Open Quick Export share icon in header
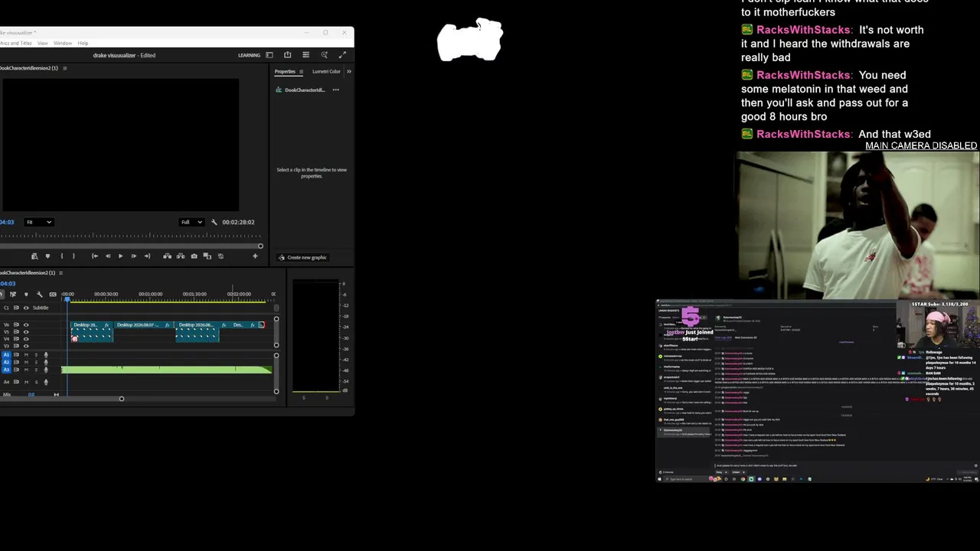Screen dimensions: 980x551 pos(287,55)
